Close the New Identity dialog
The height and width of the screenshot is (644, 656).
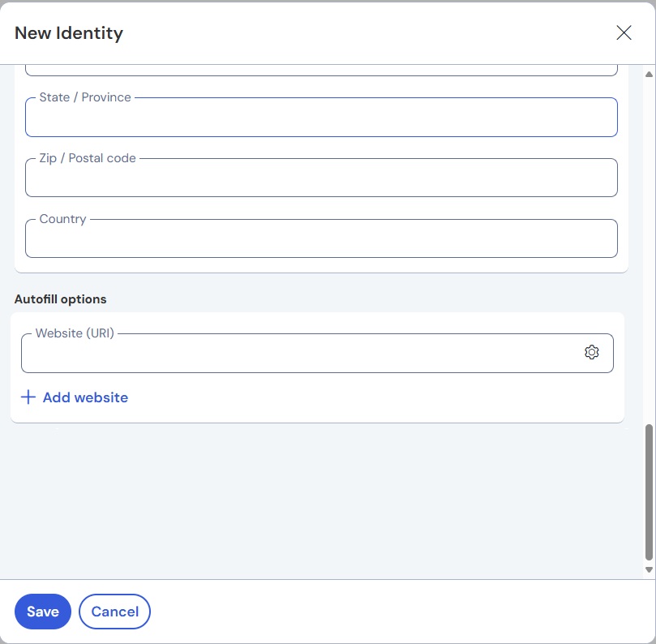tap(624, 32)
